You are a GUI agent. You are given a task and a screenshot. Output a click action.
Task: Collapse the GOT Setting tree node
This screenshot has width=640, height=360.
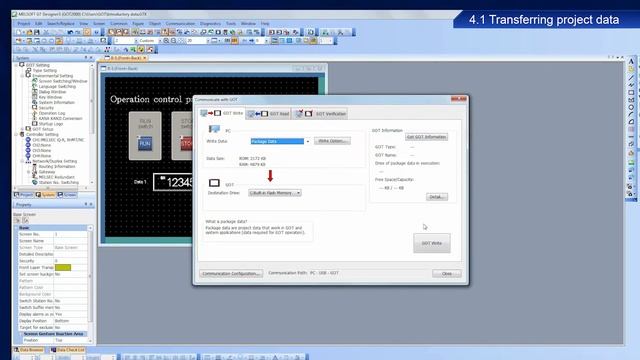click(16, 65)
